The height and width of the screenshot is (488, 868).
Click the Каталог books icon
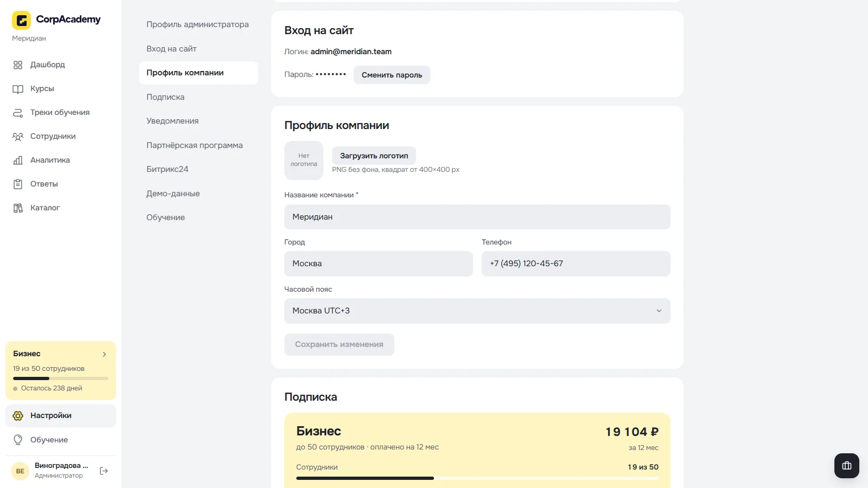coord(18,208)
